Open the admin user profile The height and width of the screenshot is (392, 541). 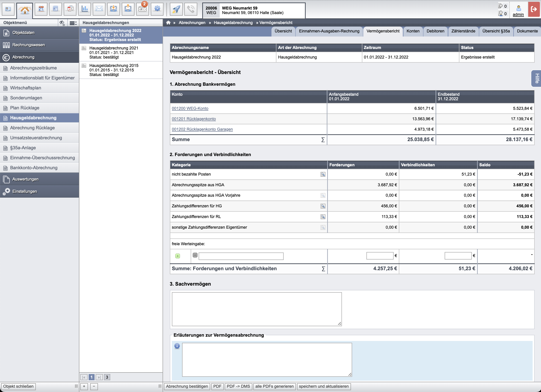pyautogui.click(x=518, y=11)
